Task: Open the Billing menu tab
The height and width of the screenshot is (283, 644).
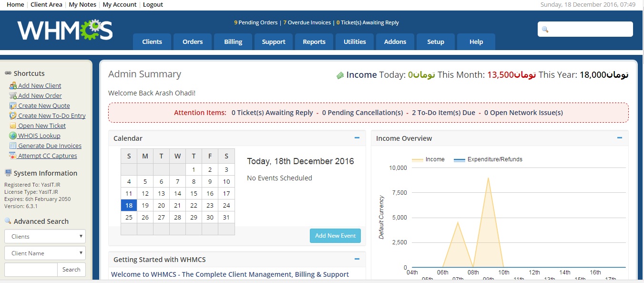Action: 233,42
